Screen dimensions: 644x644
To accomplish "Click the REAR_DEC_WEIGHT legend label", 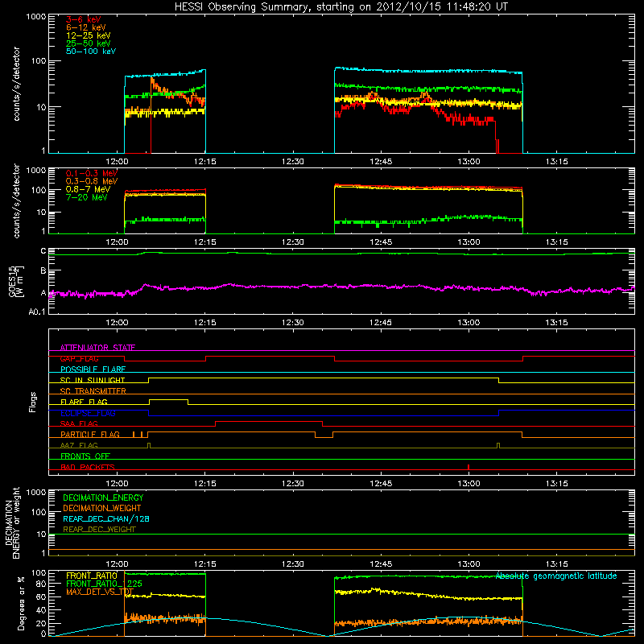I will click(x=99, y=530).
